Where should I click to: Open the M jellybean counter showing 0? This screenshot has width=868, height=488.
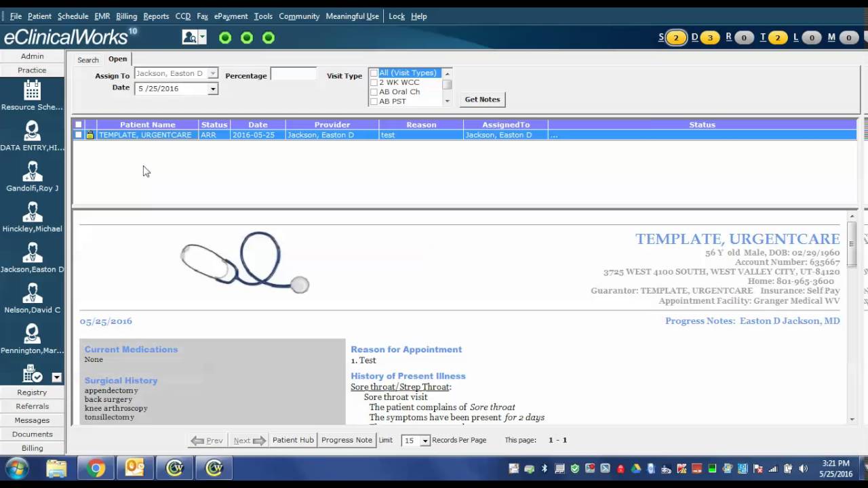click(848, 38)
